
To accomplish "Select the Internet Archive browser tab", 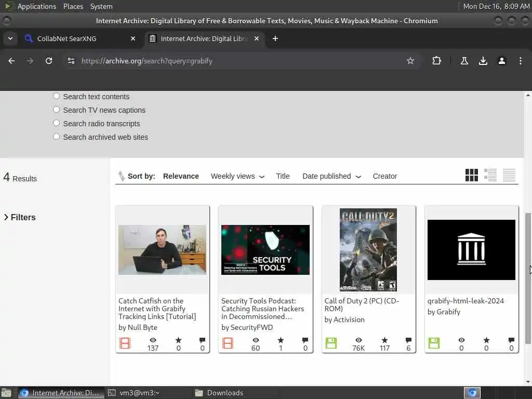I will coord(203,38).
